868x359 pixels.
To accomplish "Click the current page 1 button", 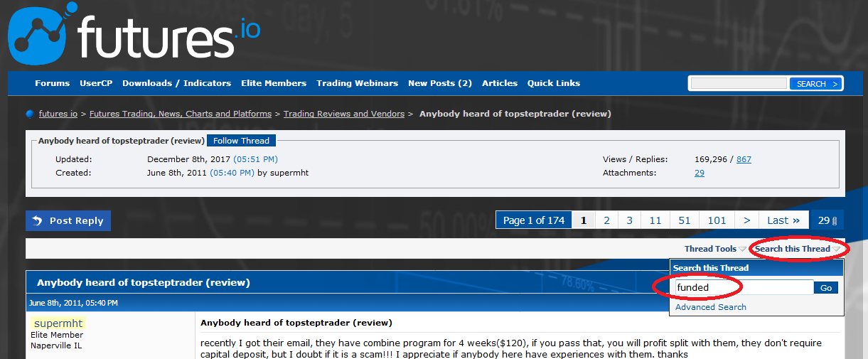I will (584, 220).
